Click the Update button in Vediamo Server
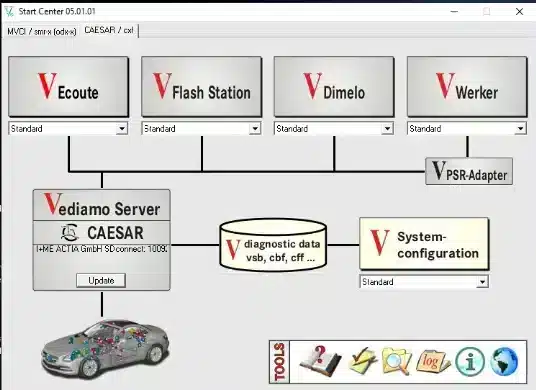The height and width of the screenshot is (390, 536). [x=101, y=280]
